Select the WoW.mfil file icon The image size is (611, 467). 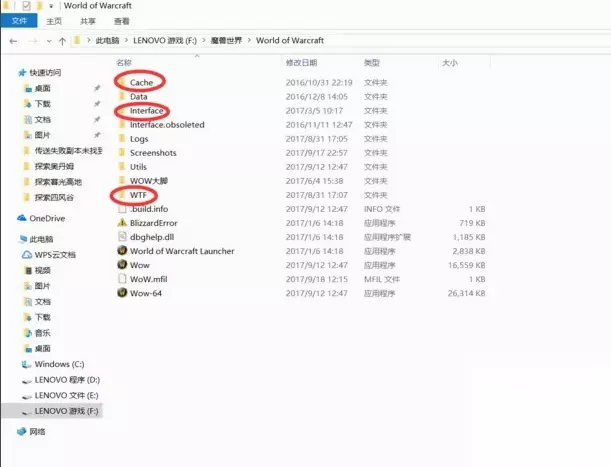[122, 279]
